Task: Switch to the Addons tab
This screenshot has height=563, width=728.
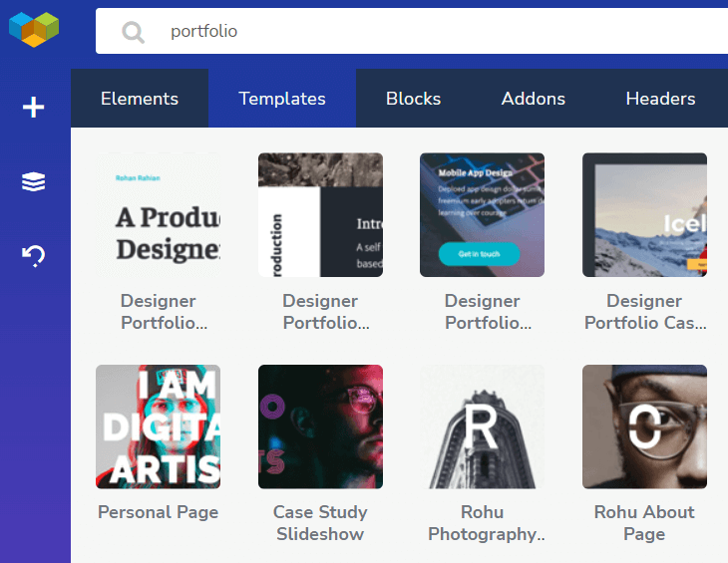Action: pos(533,99)
